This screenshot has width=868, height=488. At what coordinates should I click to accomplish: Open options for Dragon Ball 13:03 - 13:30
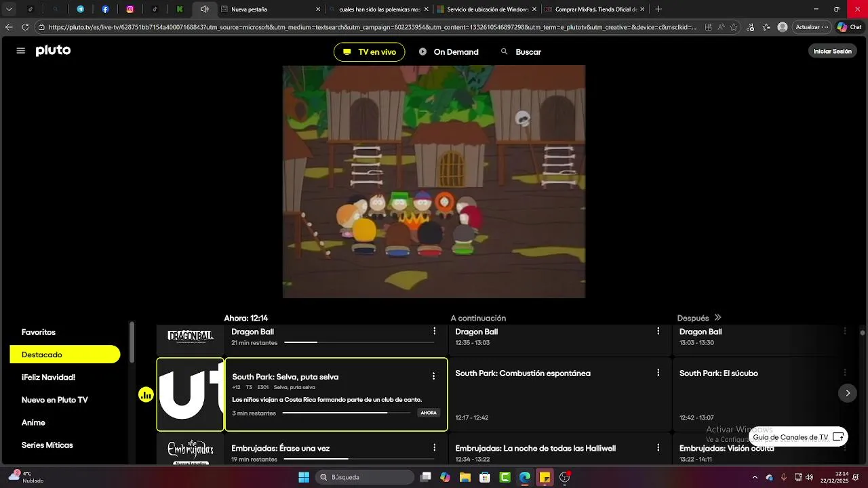pyautogui.click(x=845, y=331)
